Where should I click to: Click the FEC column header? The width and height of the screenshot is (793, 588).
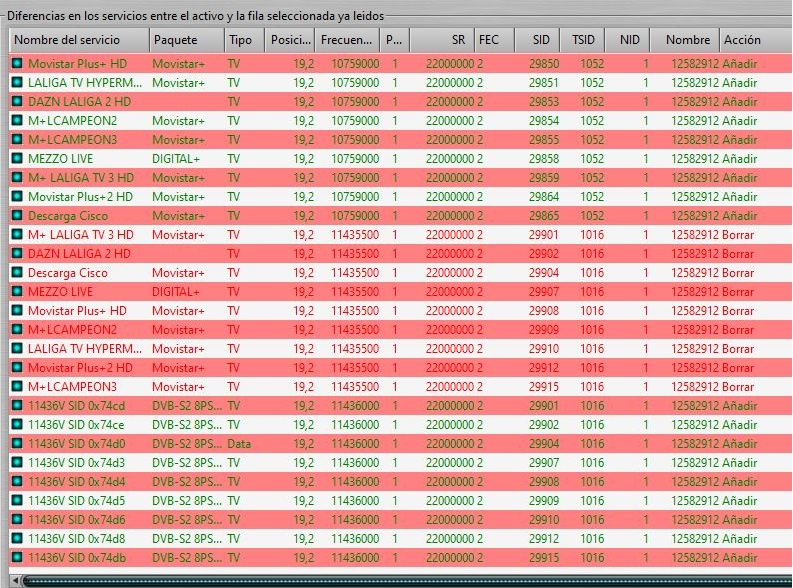coord(494,40)
